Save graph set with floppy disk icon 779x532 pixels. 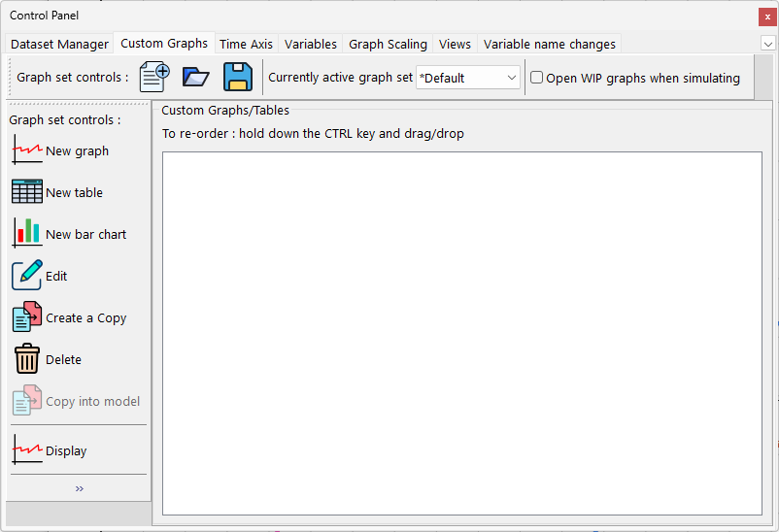(x=238, y=77)
